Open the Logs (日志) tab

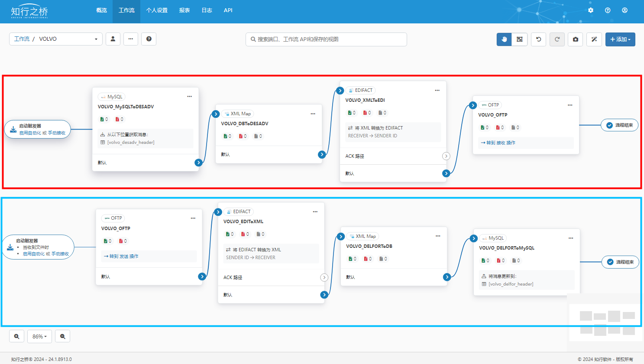(207, 10)
